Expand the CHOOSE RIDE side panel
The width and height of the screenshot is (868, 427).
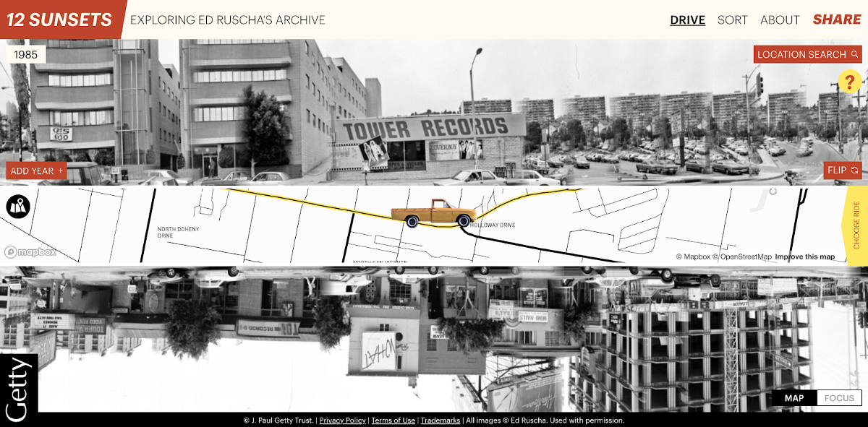(858, 224)
